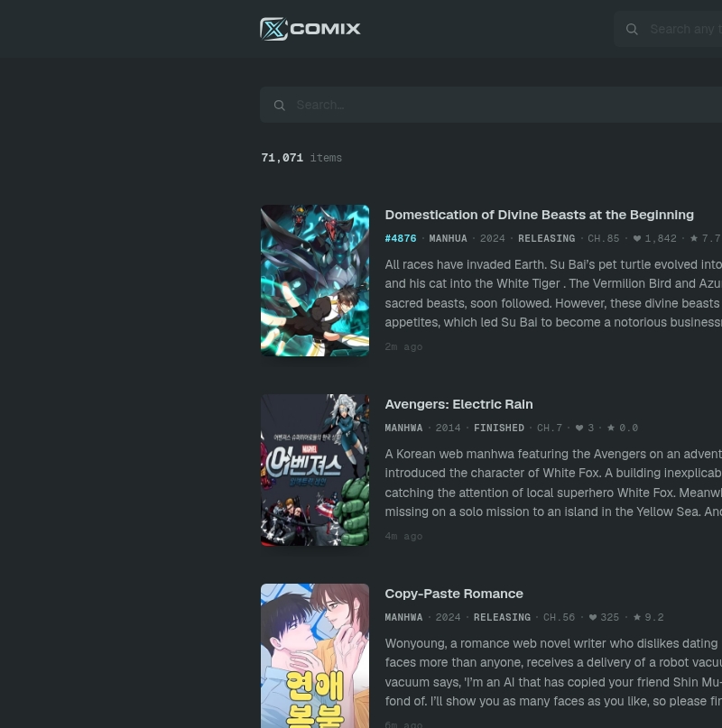
Task: Click MANHWA label on Avengers: Electric Rain
Action: point(403,429)
